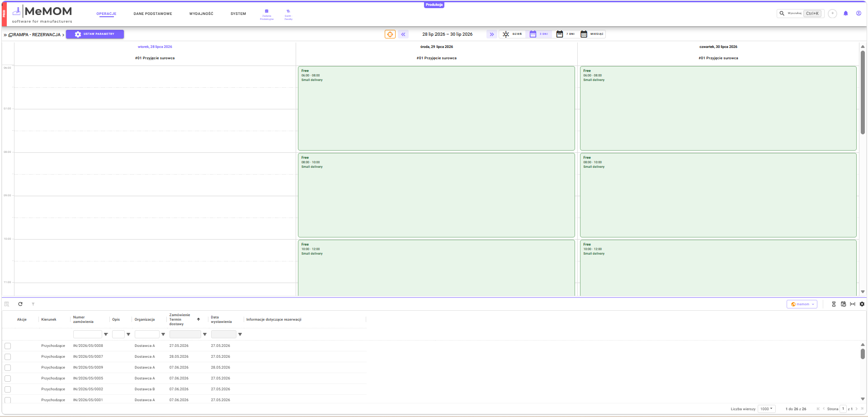Tick the checkbox for order IN/2026/05/0002
The image size is (868, 417).
pos(8,389)
